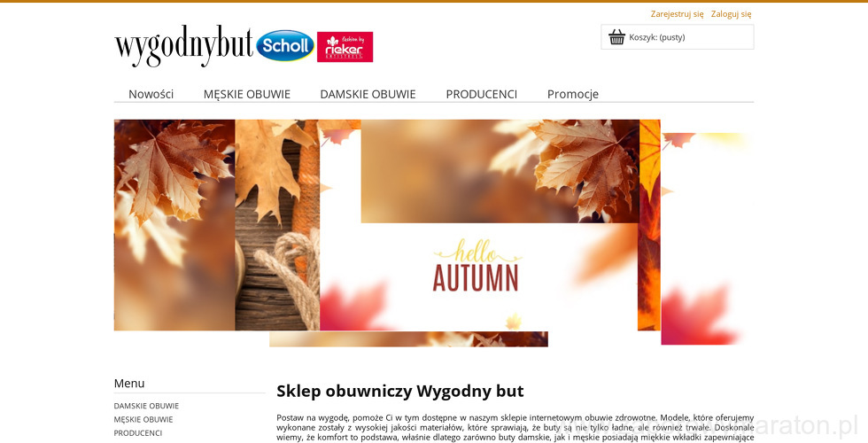Go to Promocje in the navigation bar
The image size is (868, 443).
(x=573, y=94)
